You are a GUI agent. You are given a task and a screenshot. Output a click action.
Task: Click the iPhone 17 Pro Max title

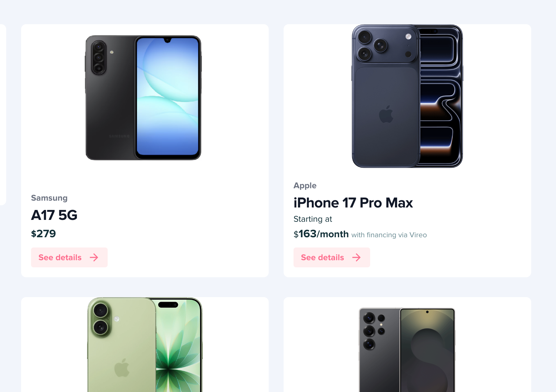[x=353, y=203]
